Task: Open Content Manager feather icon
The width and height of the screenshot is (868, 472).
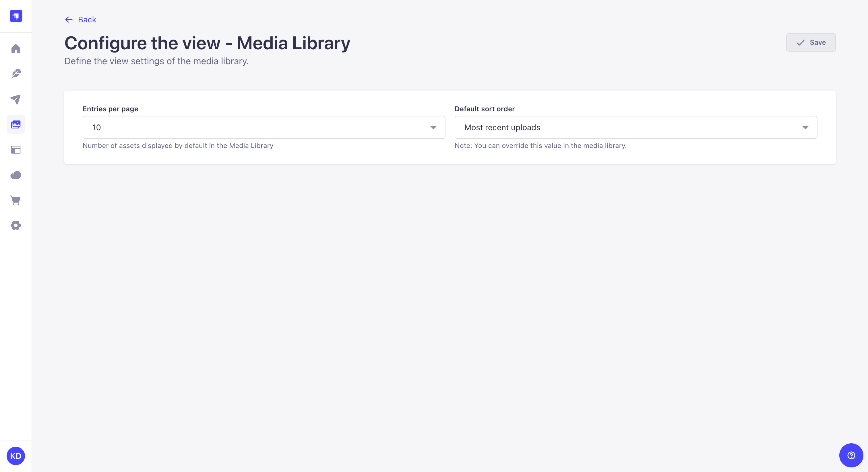Action: (16, 74)
